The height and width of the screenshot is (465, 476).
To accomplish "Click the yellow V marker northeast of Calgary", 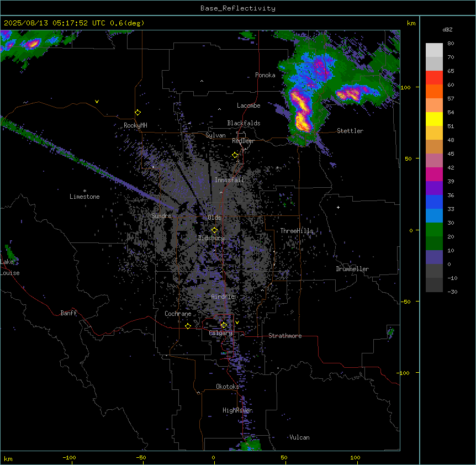I will click(237, 323).
